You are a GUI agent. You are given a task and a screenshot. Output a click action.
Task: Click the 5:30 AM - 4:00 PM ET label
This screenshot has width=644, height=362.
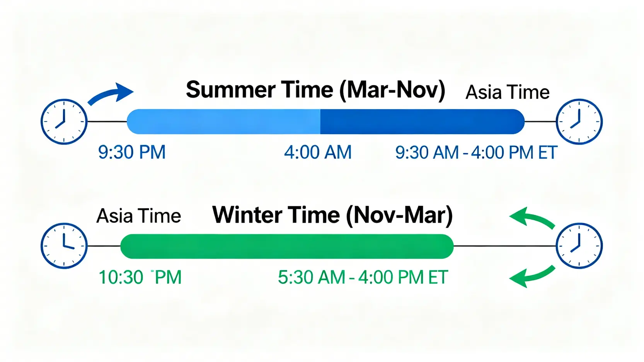pos(363,277)
